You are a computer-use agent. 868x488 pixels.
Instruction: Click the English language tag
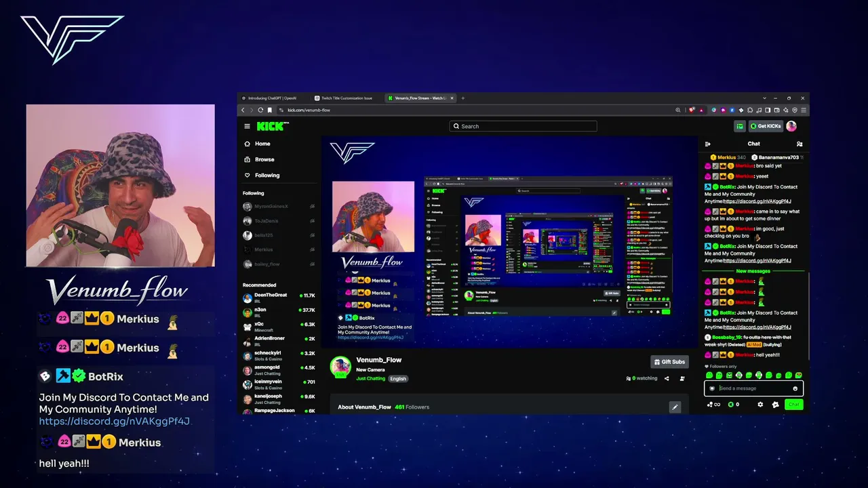coord(398,378)
